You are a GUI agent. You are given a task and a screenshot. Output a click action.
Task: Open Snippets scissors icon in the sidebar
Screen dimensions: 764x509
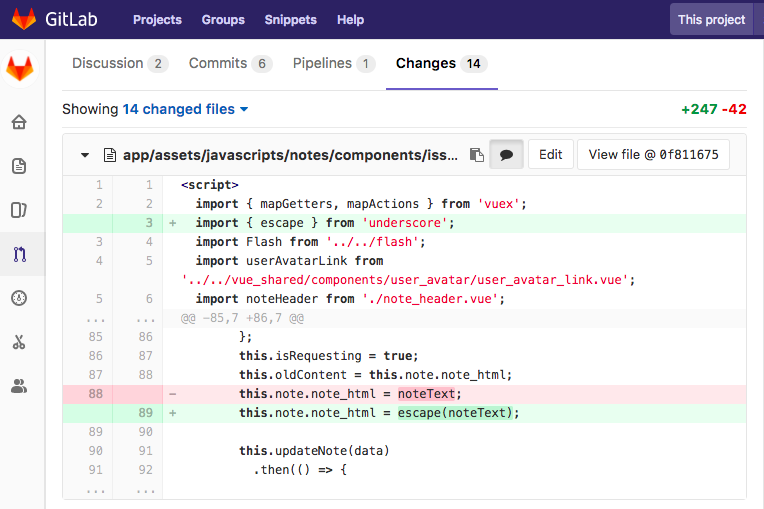(x=19, y=342)
